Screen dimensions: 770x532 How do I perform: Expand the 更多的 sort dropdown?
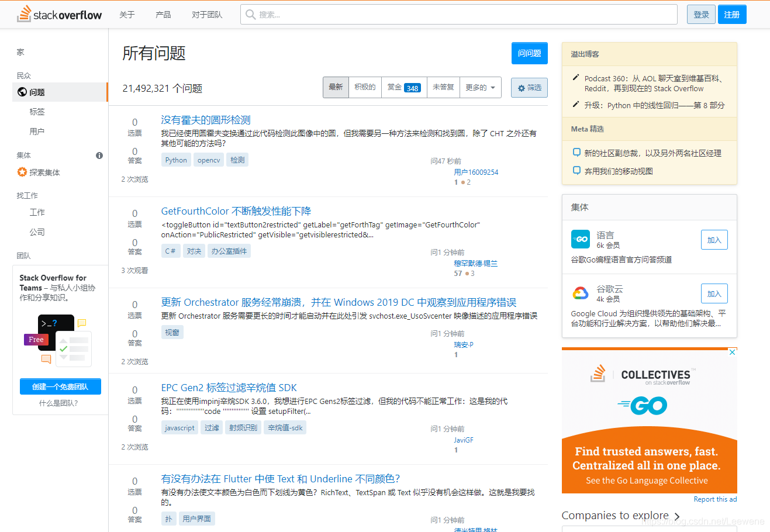480,88
